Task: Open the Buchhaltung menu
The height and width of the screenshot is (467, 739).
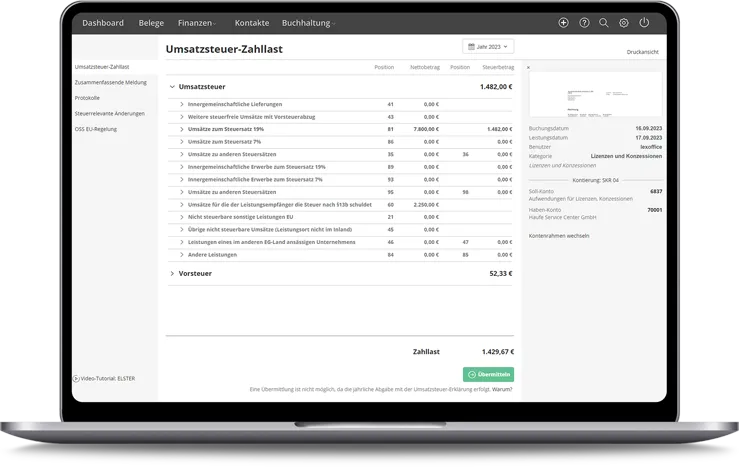Action: click(308, 22)
